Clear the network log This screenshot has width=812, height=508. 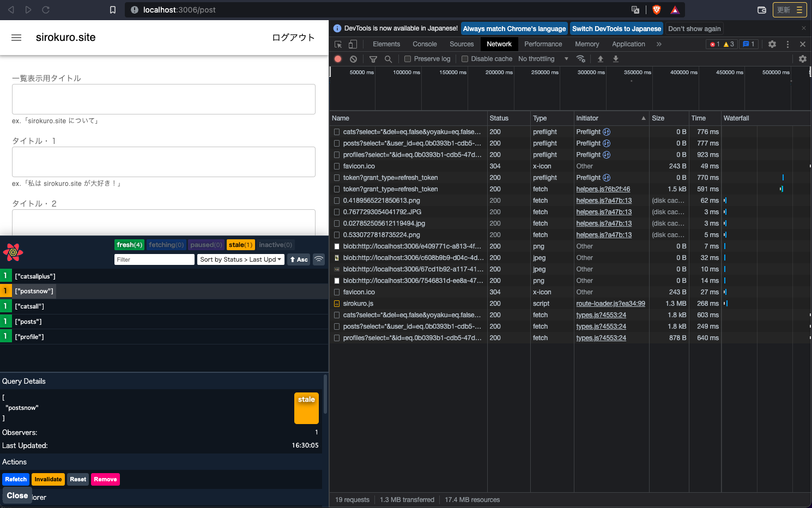click(x=353, y=59)
